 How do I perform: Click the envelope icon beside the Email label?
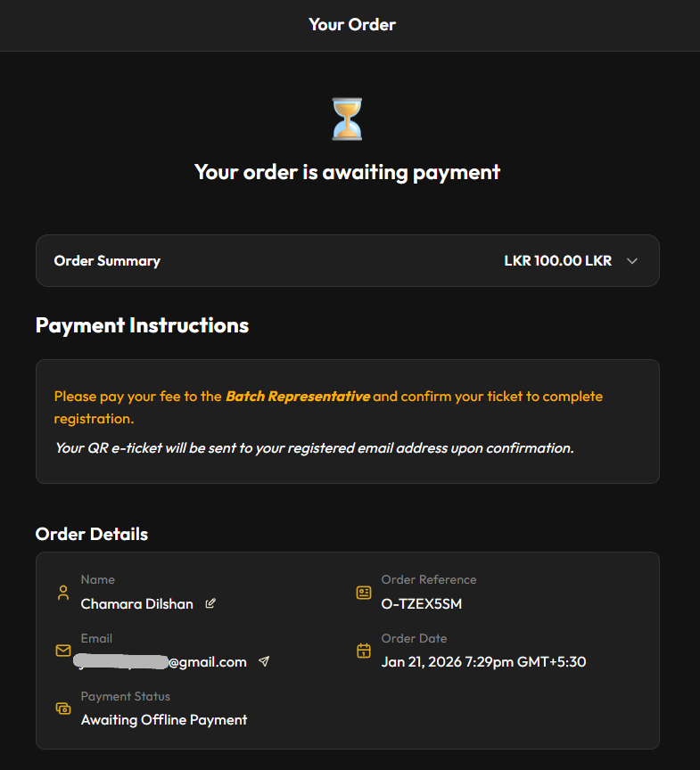point(62,651)
